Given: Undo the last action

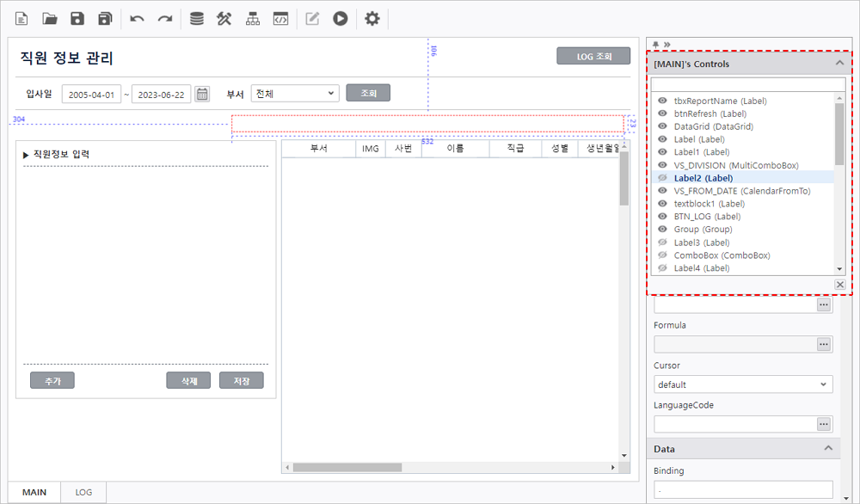Looking at the screenshot, I should 137,18.
